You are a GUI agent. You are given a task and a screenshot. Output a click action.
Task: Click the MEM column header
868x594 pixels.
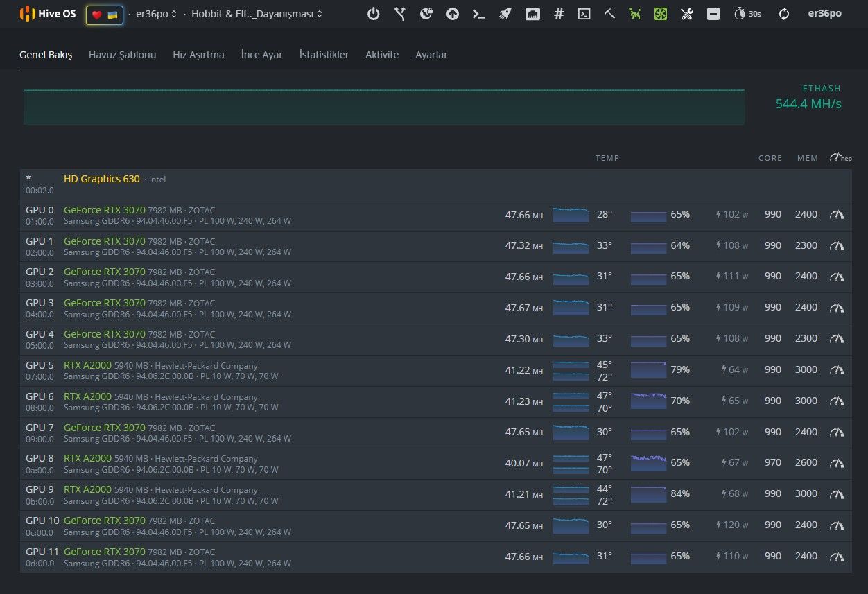tap(808, 158)
